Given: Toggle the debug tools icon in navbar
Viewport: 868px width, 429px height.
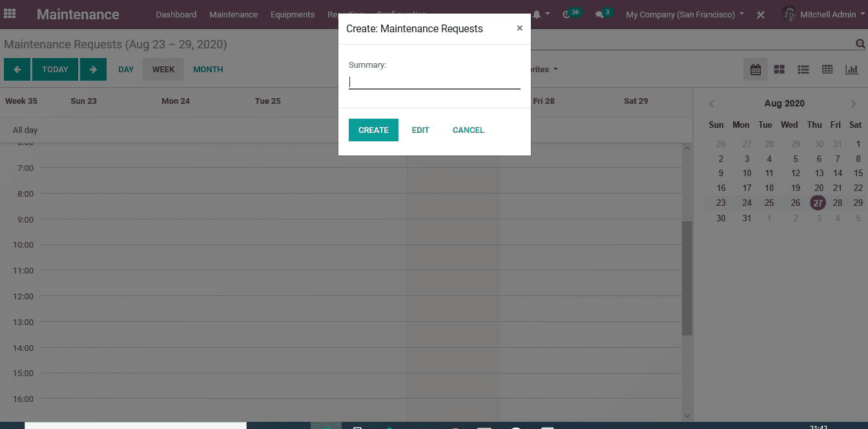Looking at the screenshot, I should 761,14.
